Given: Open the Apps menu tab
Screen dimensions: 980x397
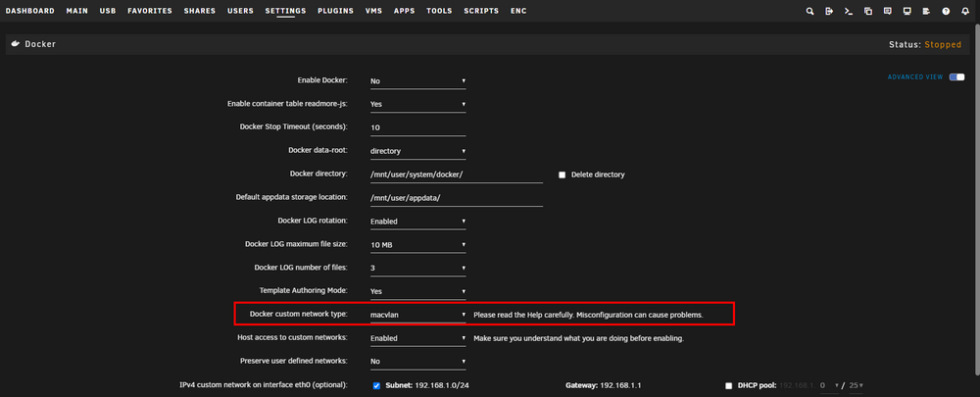Looking at the screenshot, I should pos(405,11).
